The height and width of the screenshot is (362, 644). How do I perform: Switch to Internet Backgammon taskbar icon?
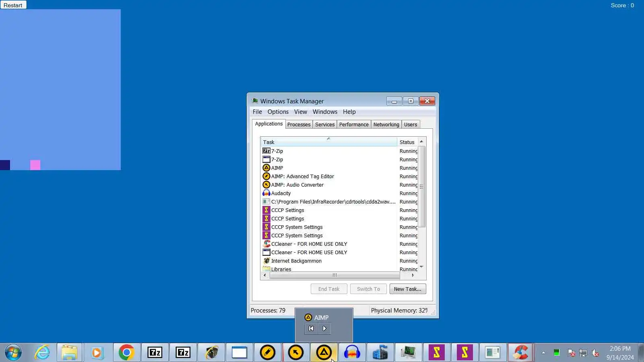pyautogui.click(x=211, y=353)
